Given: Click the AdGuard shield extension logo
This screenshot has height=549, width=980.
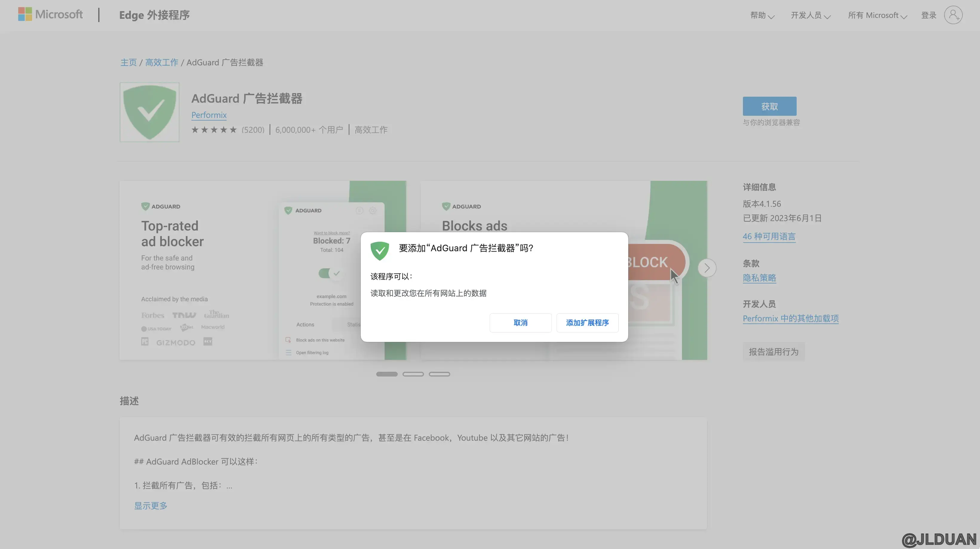Looking at the screenshot, I should pyautogui.click(x=150, y=112).
